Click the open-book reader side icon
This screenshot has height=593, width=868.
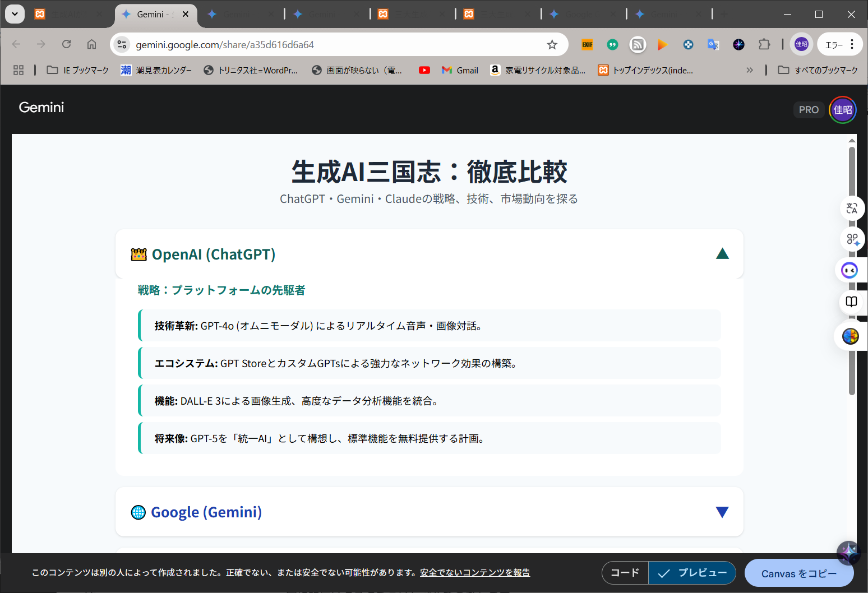(x=851, y=302)
